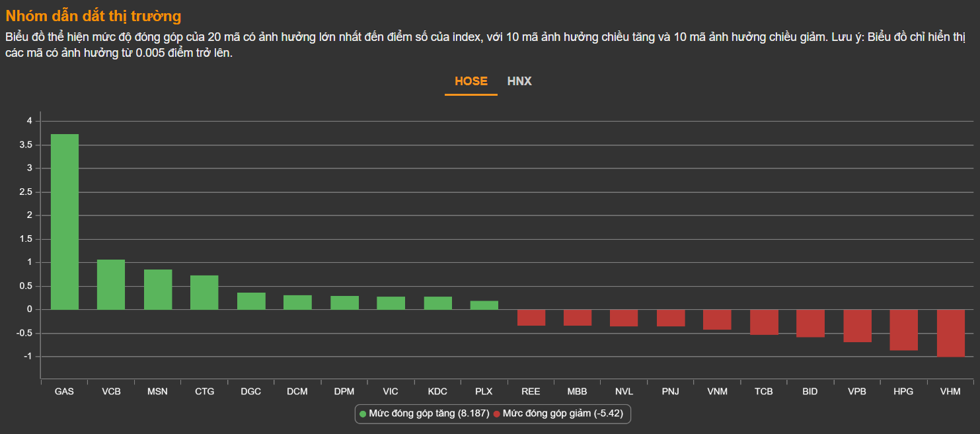Screen dimensions: 980x434
Task: Click the BID red bar
Action: point(810,324)
